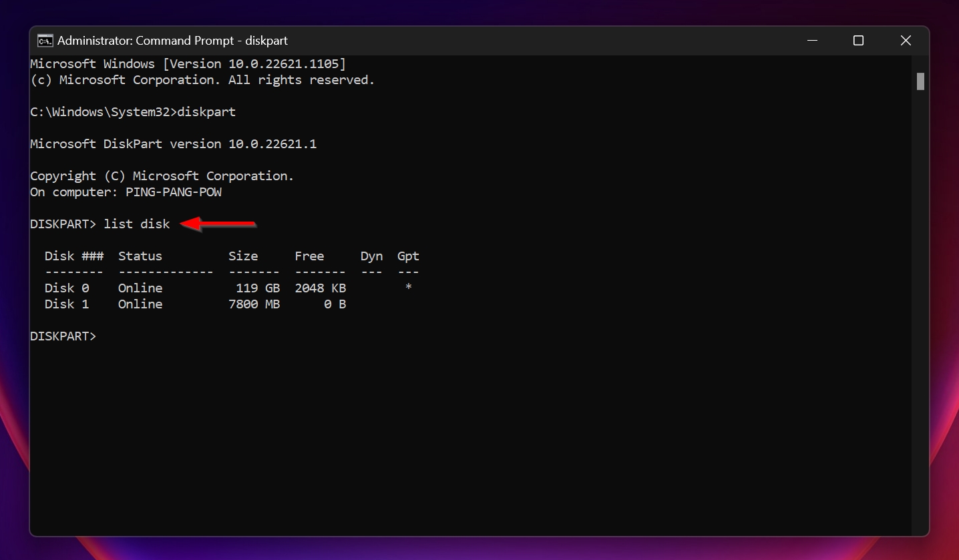The height and width of the screenshot is (560, 959).
Task: Click the 'Microsoft DiskPart version 10.0.22621.1' line
Action: (x=174, y=144)
